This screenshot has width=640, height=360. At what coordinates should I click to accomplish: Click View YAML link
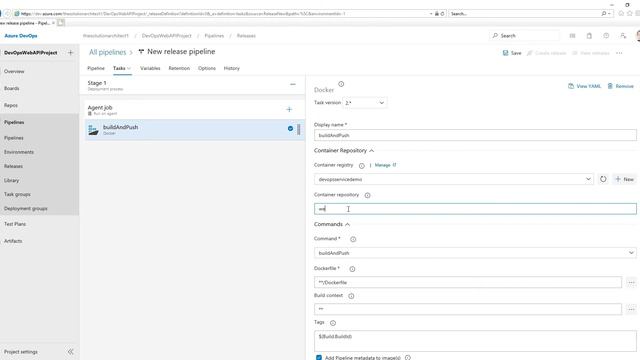point(584,87)
